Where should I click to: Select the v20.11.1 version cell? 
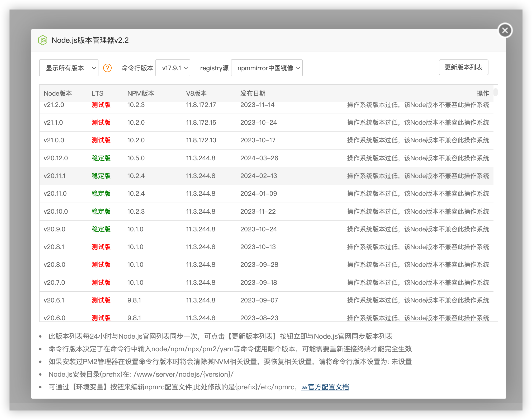tap(55, 176)
